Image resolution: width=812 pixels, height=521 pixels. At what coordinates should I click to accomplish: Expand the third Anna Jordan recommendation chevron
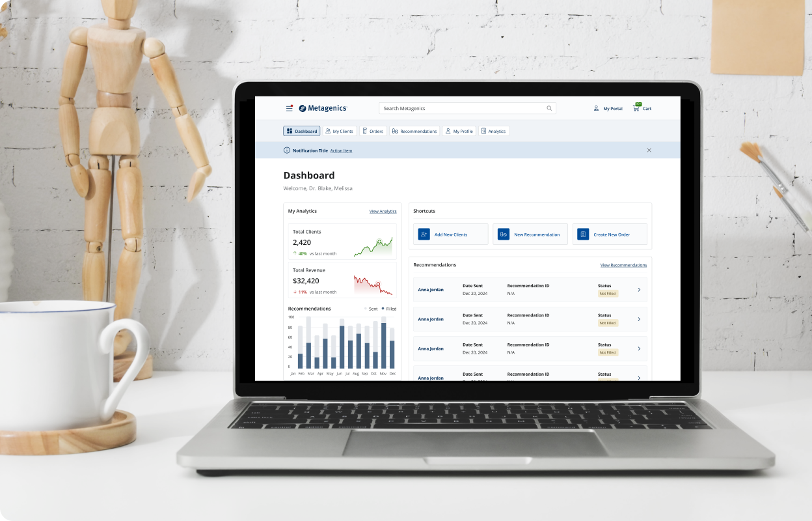pos(639,348)
